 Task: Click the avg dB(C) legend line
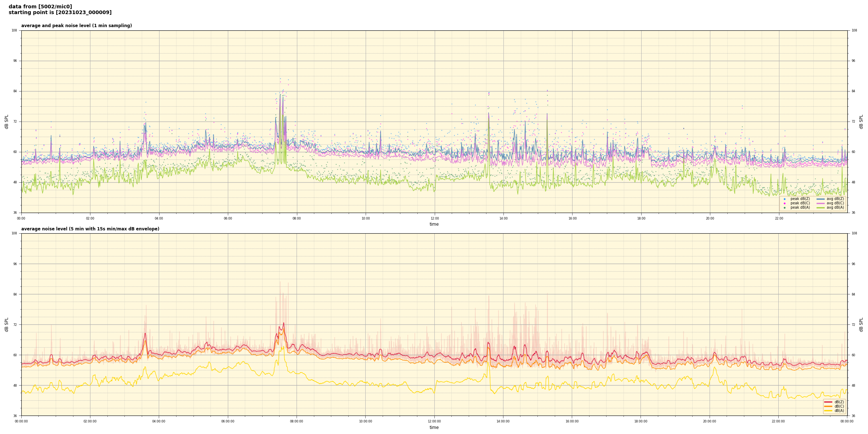point(820,203)
